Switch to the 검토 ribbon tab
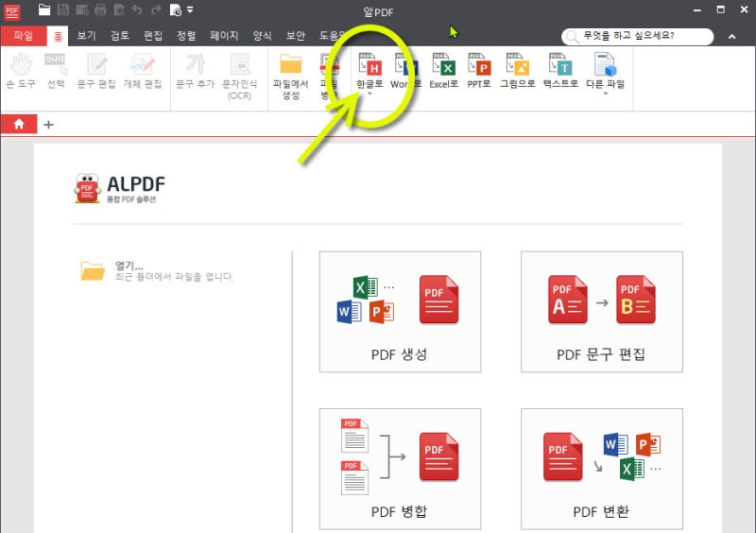This screenshot has width=756, height=533. click(120, 36)
